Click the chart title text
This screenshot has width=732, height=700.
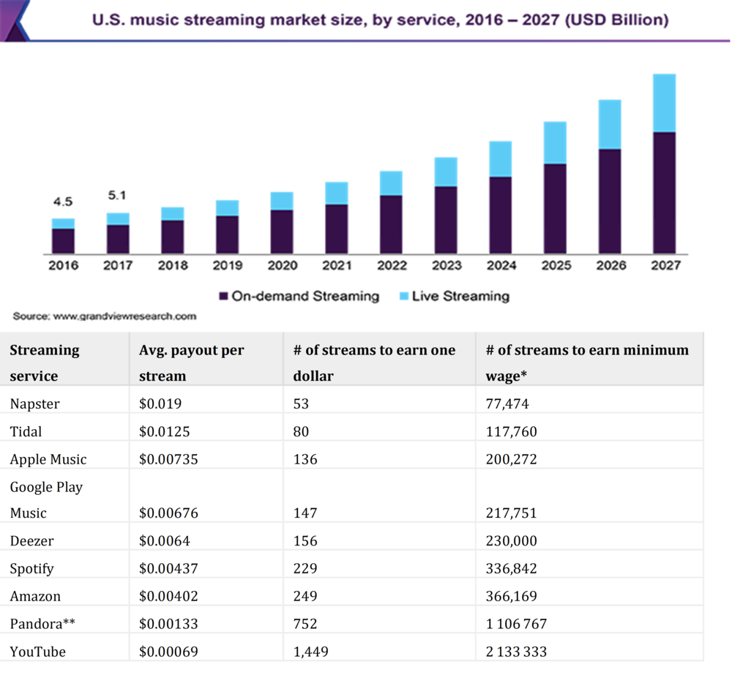[380, 20]
